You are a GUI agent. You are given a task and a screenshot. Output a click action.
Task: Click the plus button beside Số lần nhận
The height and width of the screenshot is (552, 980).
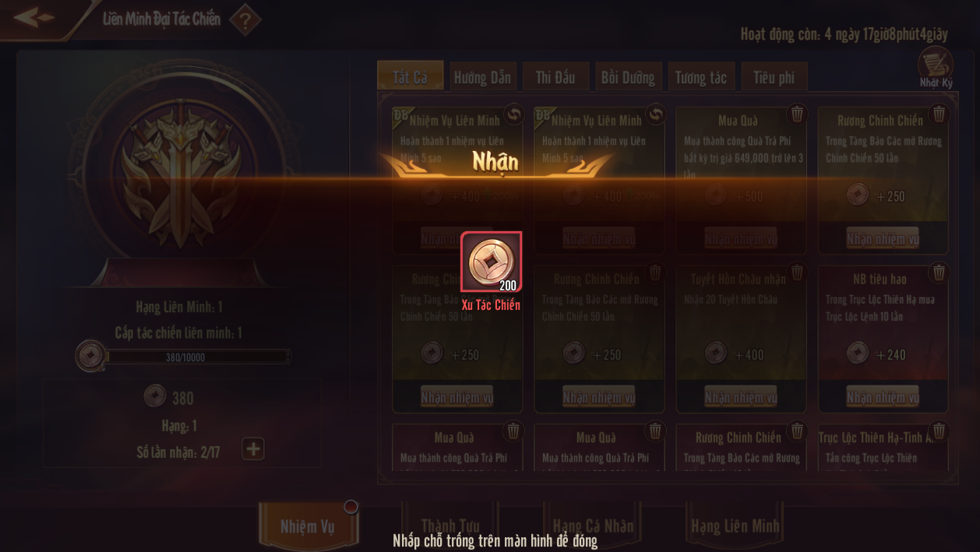(x=253, y=448)
